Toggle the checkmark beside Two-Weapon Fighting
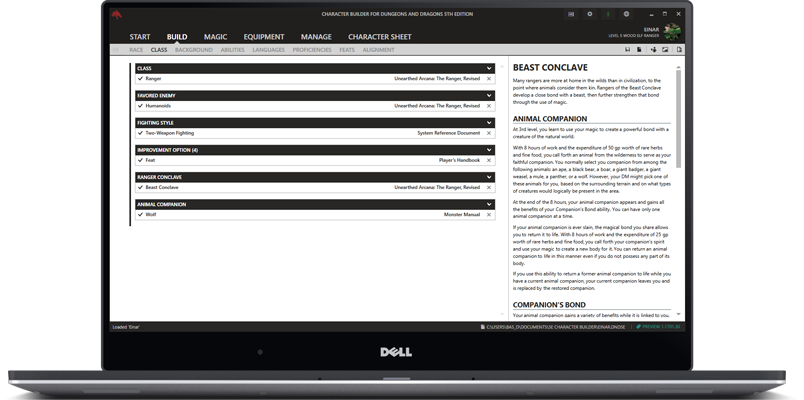 (x=140, y=133)
